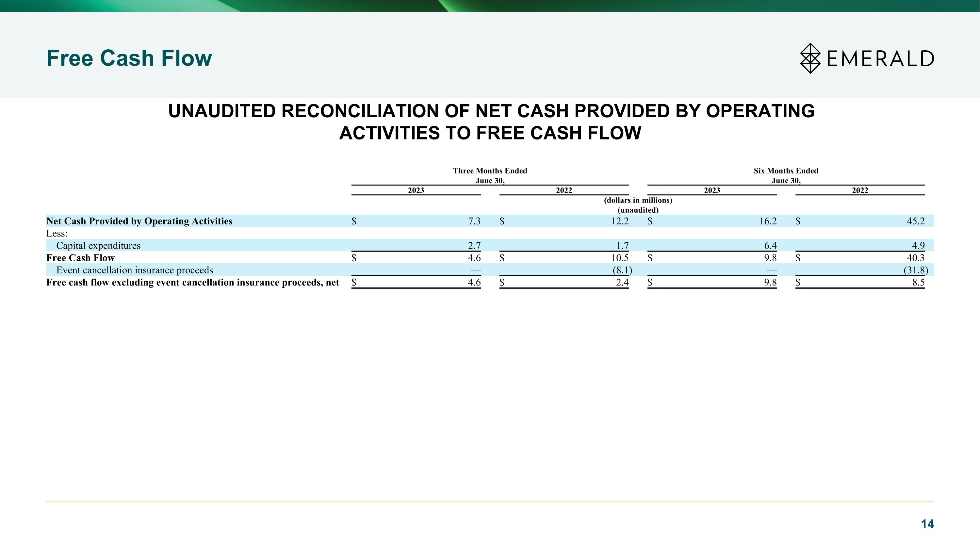980x551 pixels.
Task: Select the Net Cash Provided by Operating Activities row label
Action: pyautogui.click(x=139, y=221)
